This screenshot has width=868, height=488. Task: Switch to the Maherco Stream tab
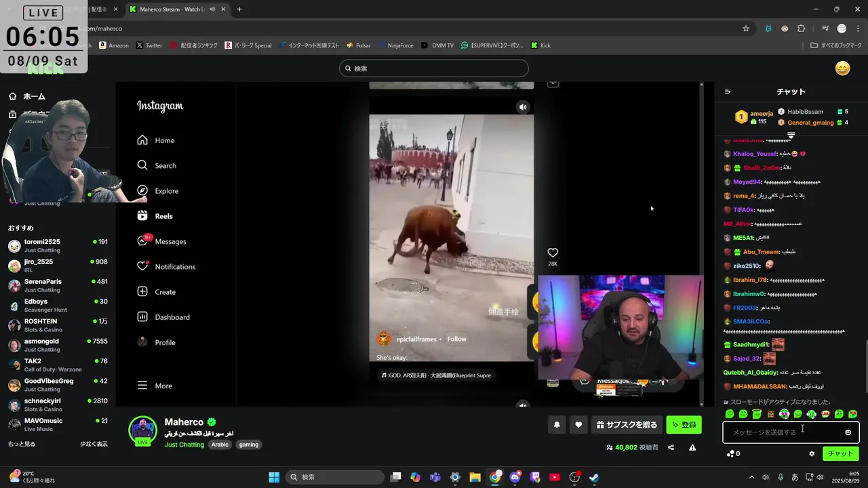tap(178, 9)
